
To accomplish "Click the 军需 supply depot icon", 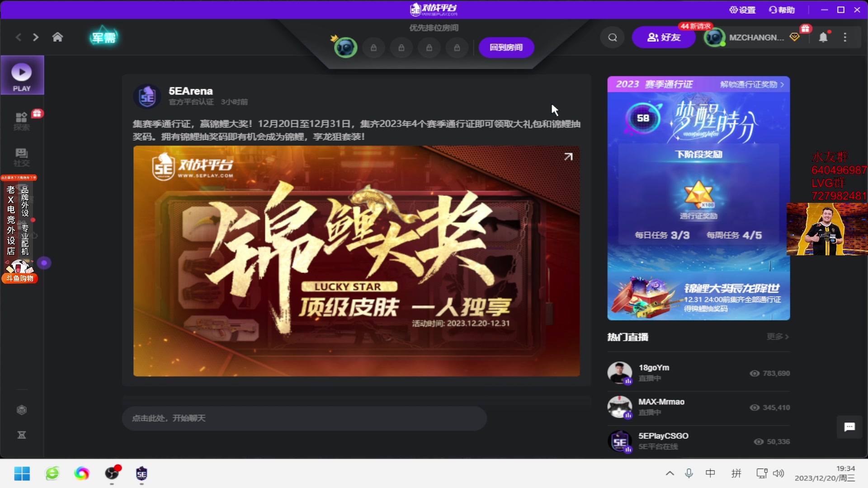I will point(104,37).
